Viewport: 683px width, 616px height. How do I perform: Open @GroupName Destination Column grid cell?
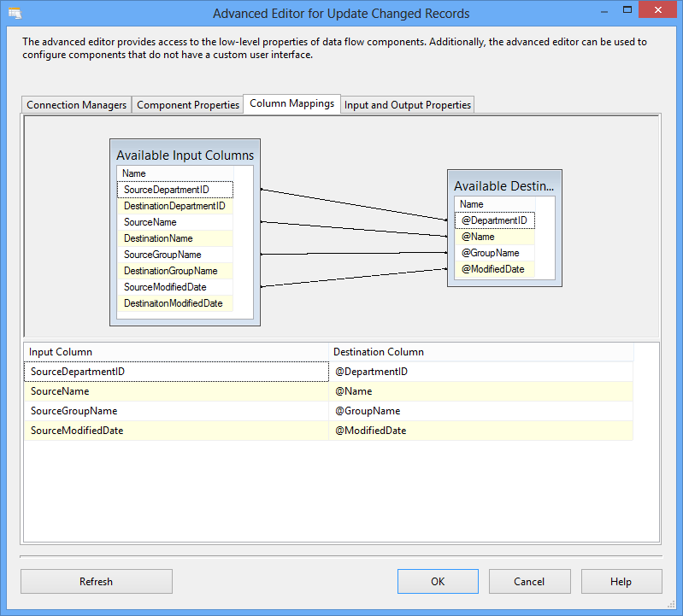coord(480,411)
